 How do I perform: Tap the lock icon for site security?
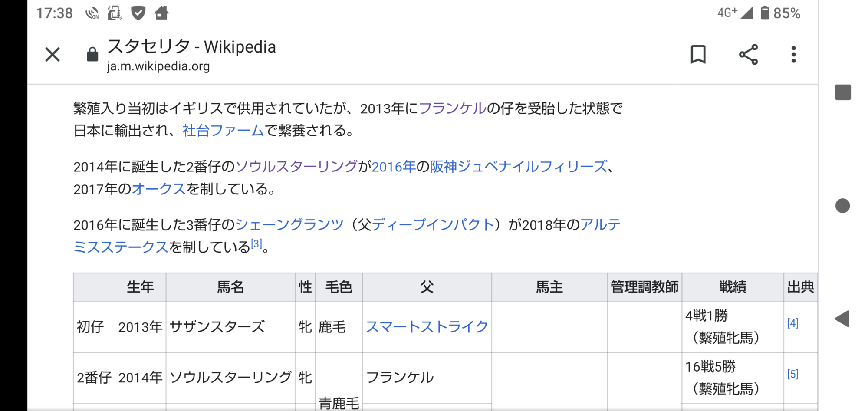point(92,55)
